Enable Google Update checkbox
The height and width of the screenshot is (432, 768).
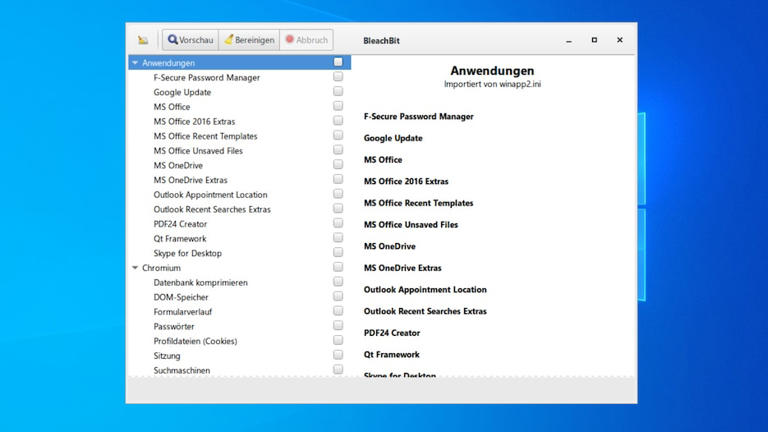338,92
